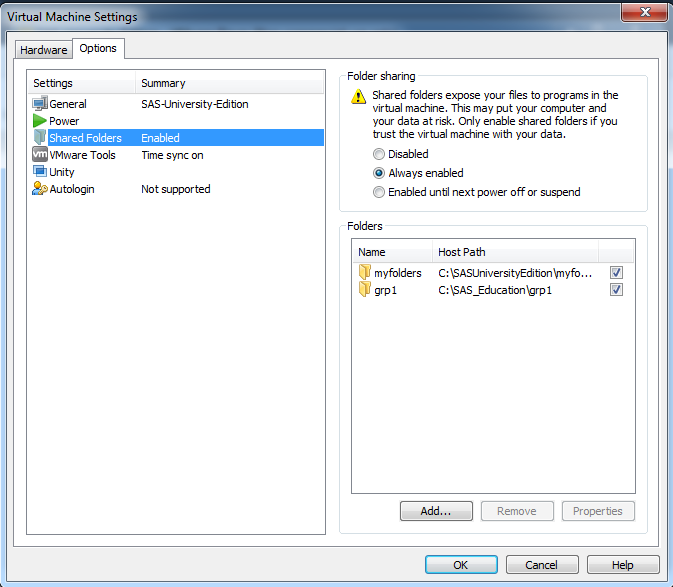This screenshot has height=587, width=673.
Task: Uncheck the grp1 shared folder checkbox
Action: click(616, 290)
